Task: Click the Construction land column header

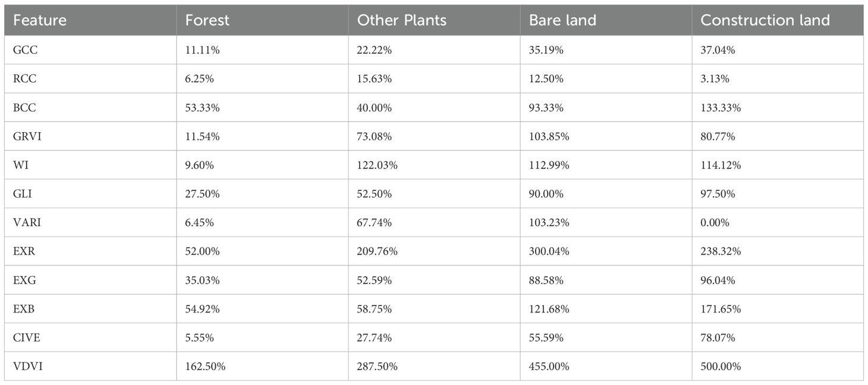Action: tap(765, 20)
